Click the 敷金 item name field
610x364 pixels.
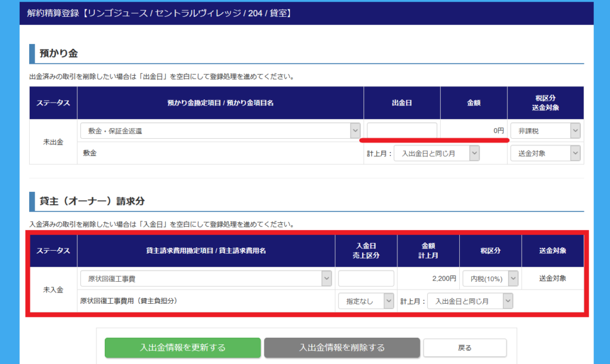click(220, 154)
